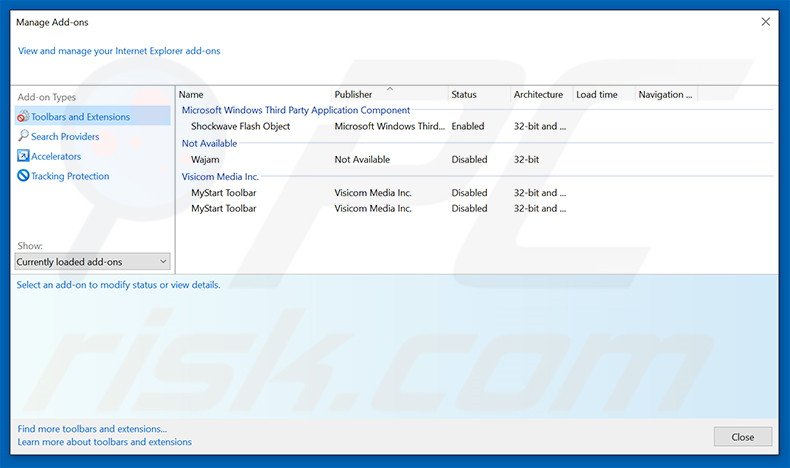This screenshot has height=468, width=790.
Task: Click the Toolbars and Extensions gear icon
Action: [23, 116]
